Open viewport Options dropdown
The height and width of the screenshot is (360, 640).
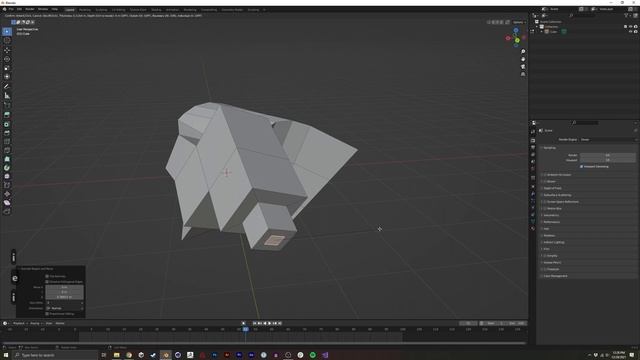pyautogui.click(x=519, y=22)
